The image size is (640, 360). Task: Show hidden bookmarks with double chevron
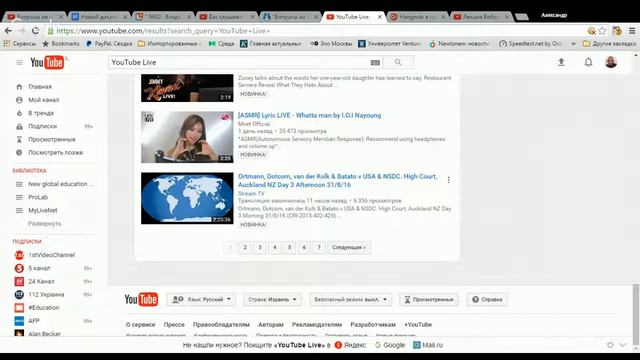pyautogui.click(x=574, y=43)
